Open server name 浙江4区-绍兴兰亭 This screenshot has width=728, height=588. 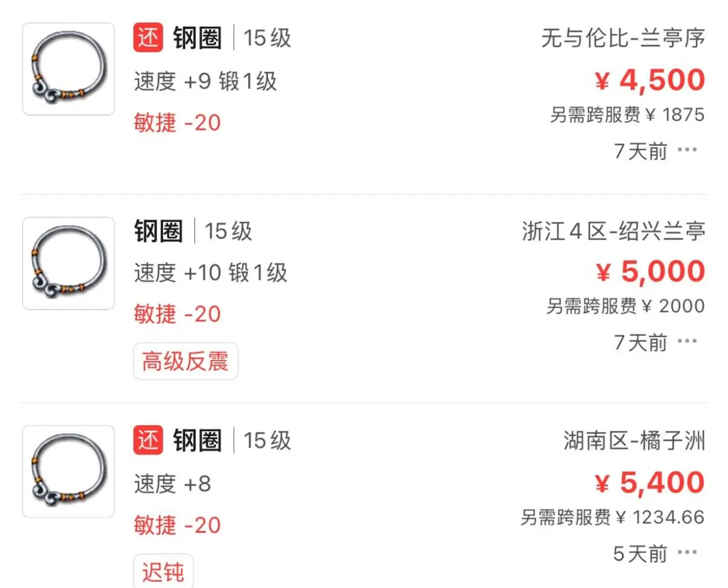click(x=614, y=231)
